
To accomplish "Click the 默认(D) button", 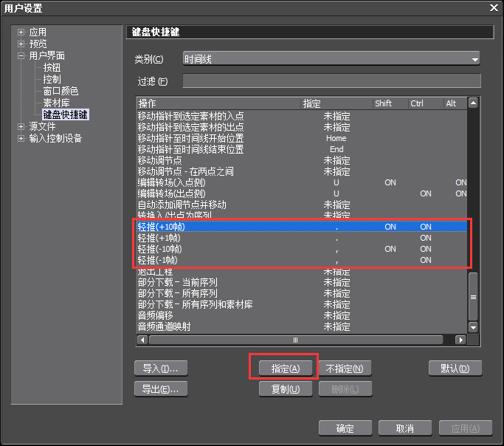I will click(455, 368).
